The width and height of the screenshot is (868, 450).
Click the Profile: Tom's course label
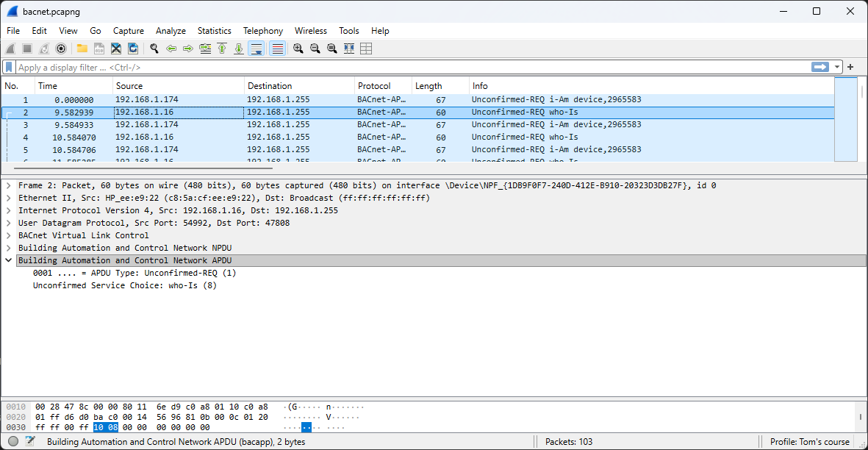(x=809, y=442)
